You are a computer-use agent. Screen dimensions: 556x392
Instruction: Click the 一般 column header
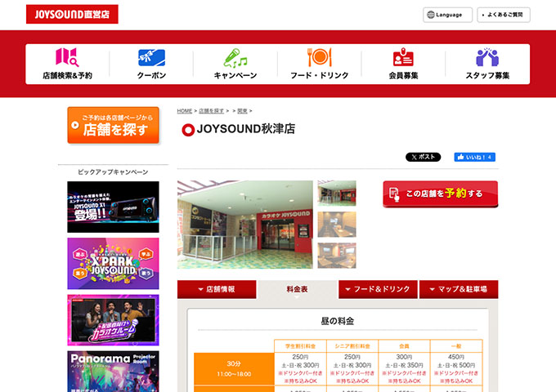[x=456, y=346]
